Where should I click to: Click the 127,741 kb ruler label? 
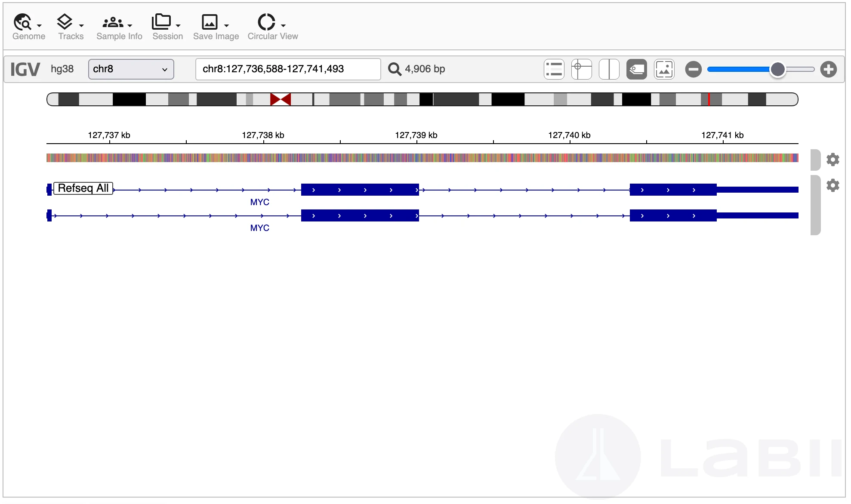click(722, 135)
